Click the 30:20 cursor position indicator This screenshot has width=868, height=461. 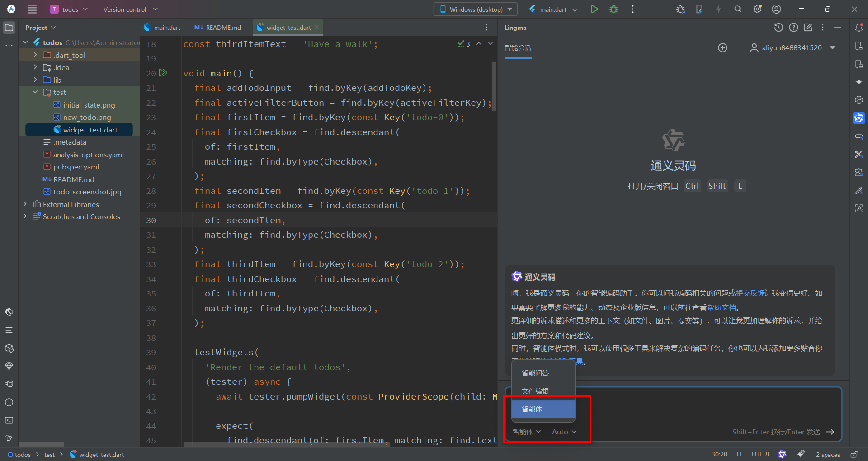pyautogui.click(x=719, y=454)
